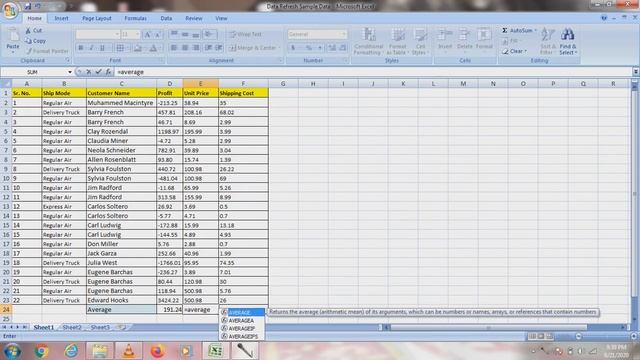Click in the formula bar input

(x=373, y=72)
